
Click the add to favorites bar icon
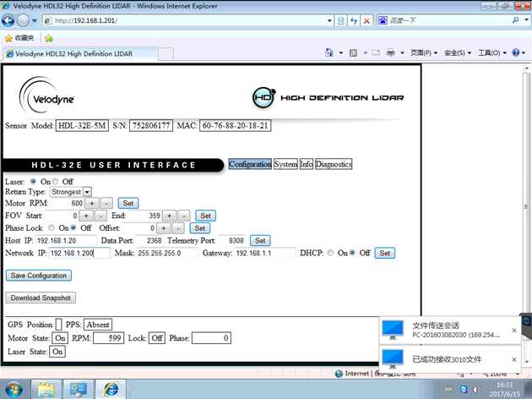[x=49, y=38]
